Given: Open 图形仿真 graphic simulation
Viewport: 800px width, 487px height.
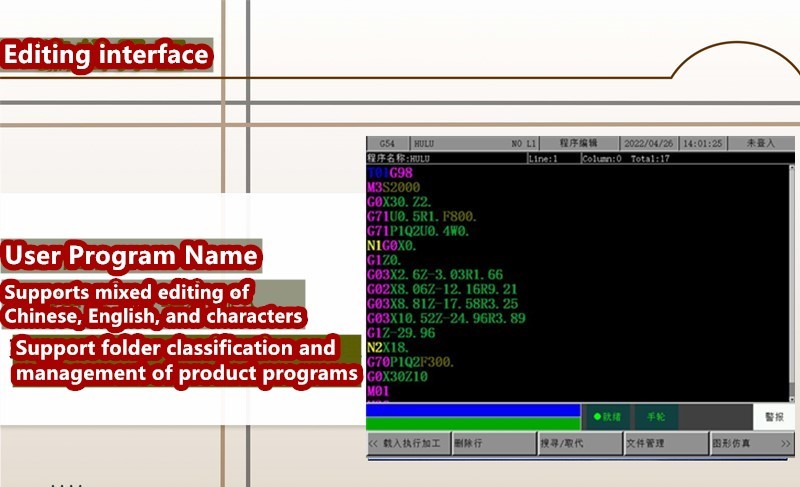Looking at the screenshot, I should pyautogui.click(x=752, y=443).
